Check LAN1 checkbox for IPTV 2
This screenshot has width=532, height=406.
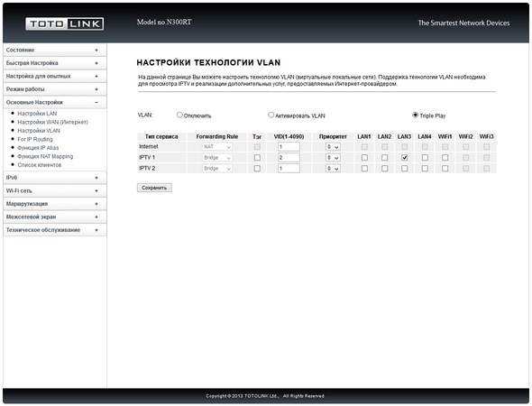(364, 169)
